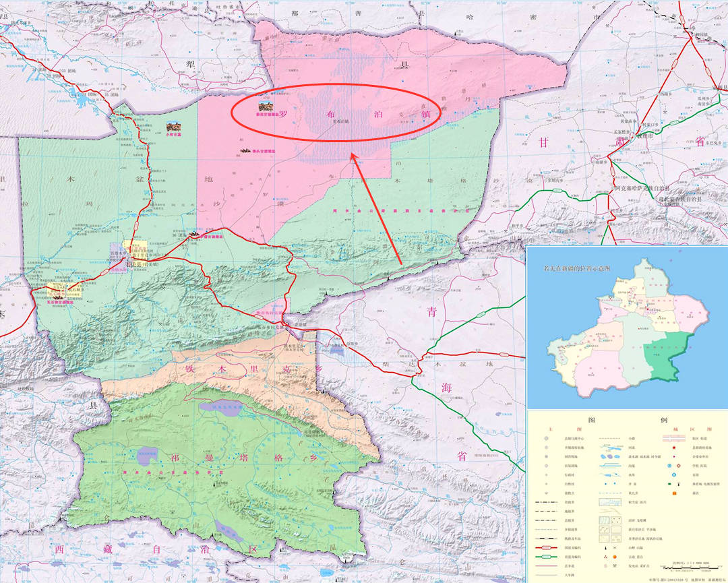The image size is (728, 583).
Task: Click the purple lake west of the '祁' character
Action: pyautogui.click(x=148, y=456)
